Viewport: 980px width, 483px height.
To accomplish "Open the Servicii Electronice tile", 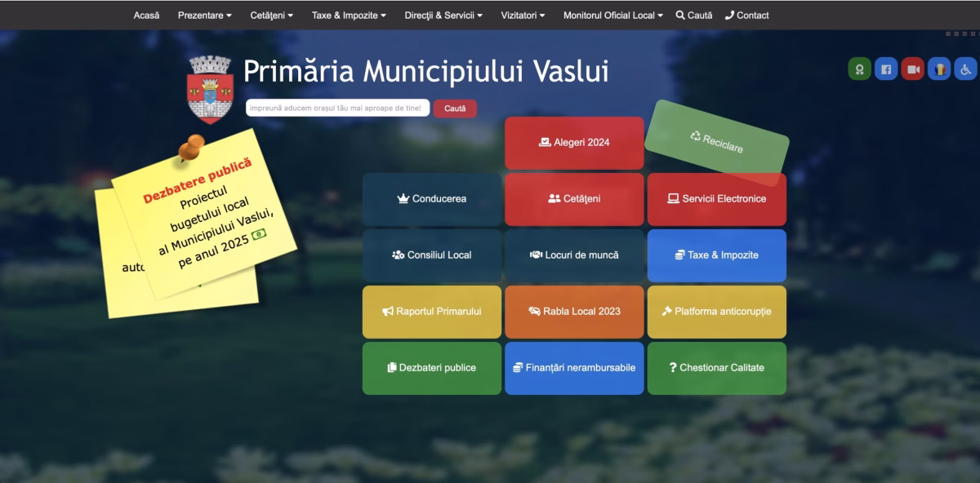I will click(x=717, y=199).
